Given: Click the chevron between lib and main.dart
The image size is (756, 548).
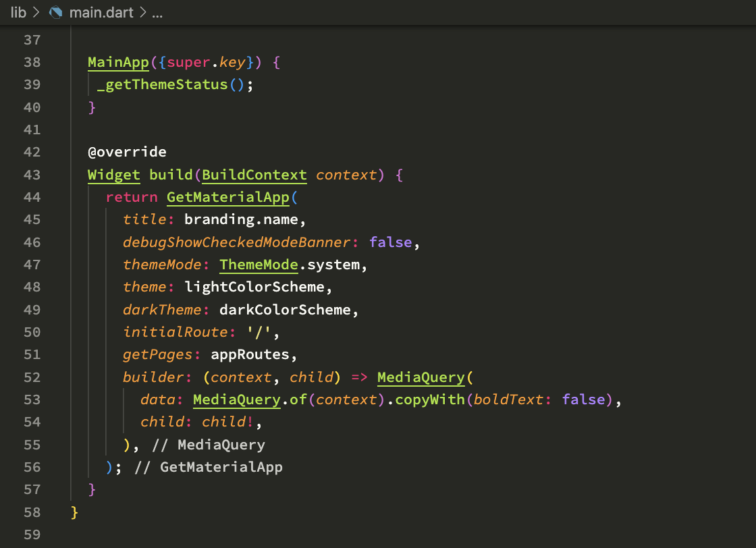Looking at the screenshot, I should [x=37, y=12].
